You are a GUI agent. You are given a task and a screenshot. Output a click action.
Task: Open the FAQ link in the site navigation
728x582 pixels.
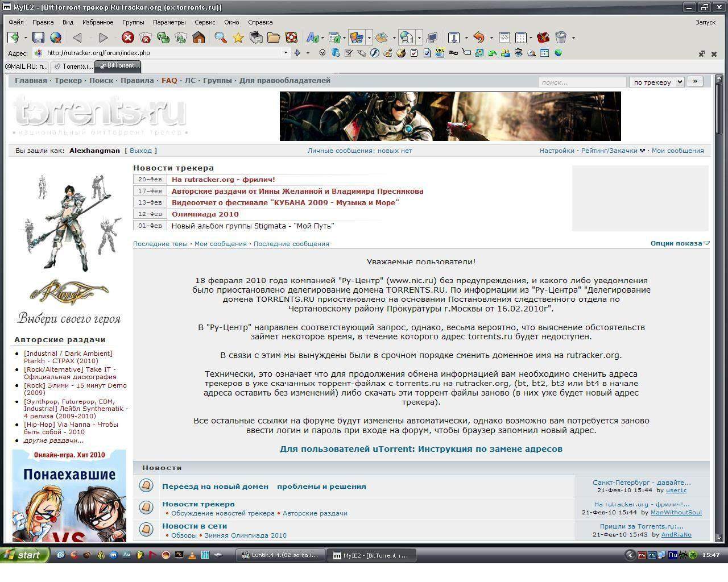[x=169, y=81]
